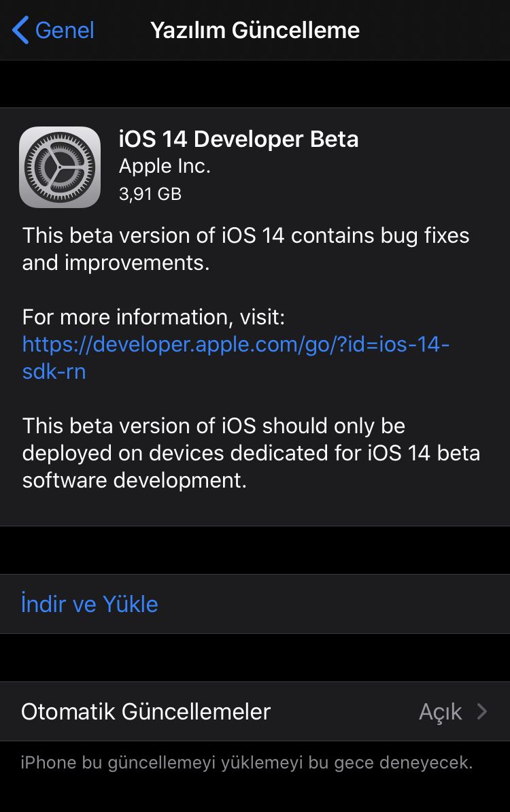This screenshot has width=510, height=812.
Task: Click the 'software development.' closing line
Action: (134, 481)
